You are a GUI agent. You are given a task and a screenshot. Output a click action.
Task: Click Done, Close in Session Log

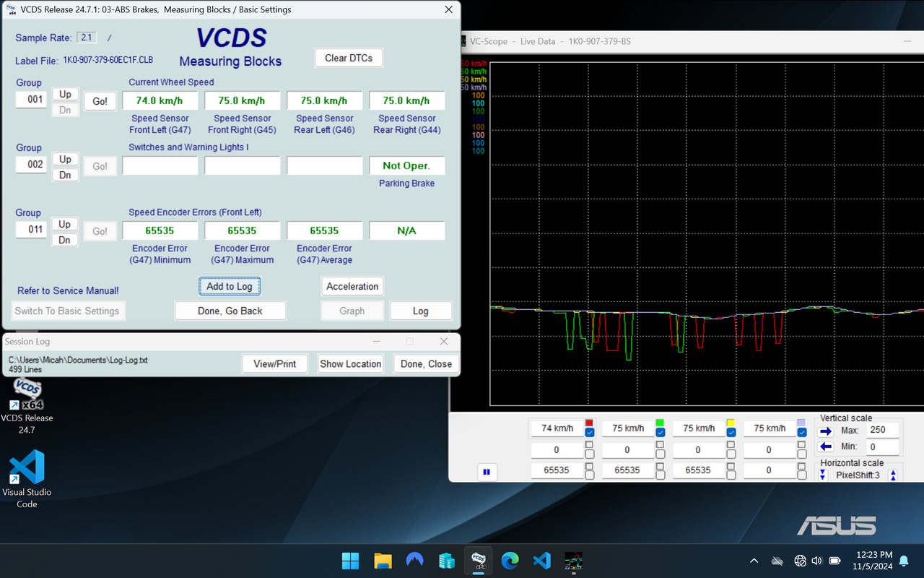[x=427, y=363]
